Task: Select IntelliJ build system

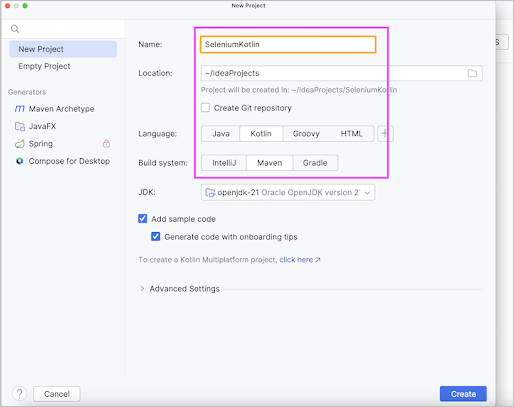Action: pos(224,163)
